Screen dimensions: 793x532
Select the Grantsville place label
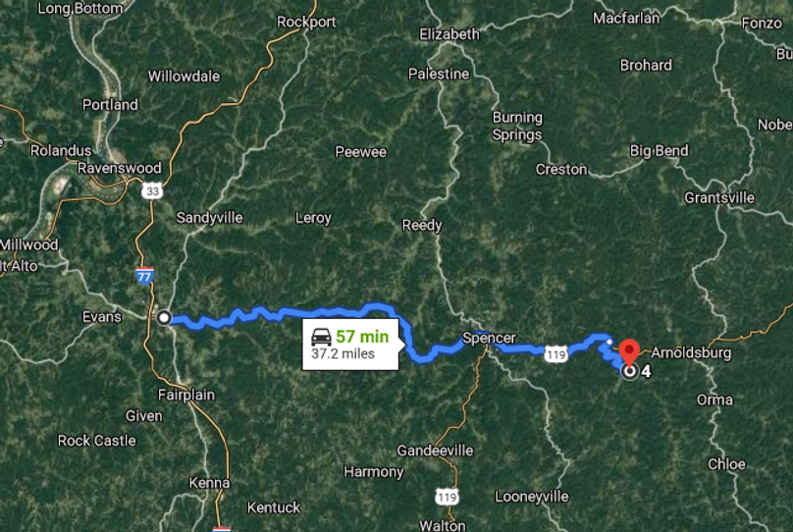coord(719,197)
